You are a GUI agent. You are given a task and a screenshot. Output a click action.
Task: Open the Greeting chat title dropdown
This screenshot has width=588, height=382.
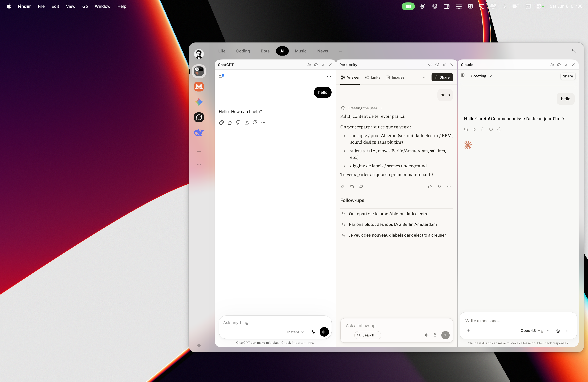[x=481, y=76]
